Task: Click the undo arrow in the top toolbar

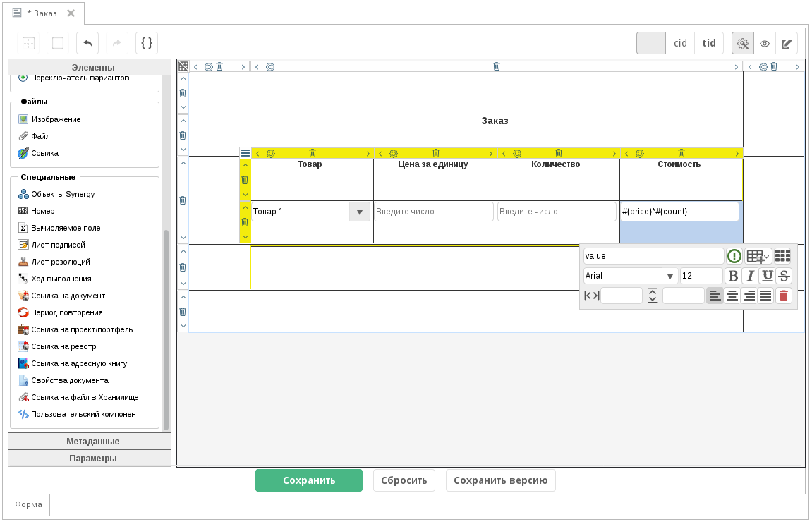Action: [87, 43]
